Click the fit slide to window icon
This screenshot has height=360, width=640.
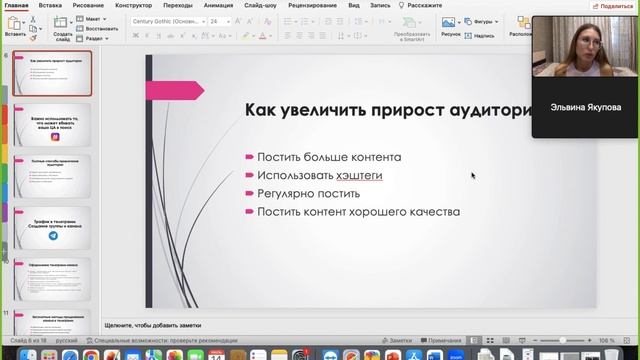point(627,340)
